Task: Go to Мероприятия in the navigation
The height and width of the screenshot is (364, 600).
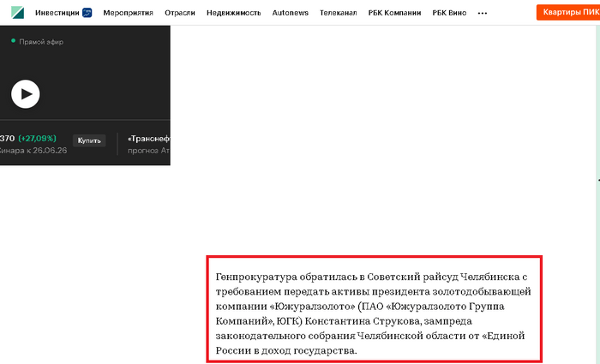Action: coord(128,14)
